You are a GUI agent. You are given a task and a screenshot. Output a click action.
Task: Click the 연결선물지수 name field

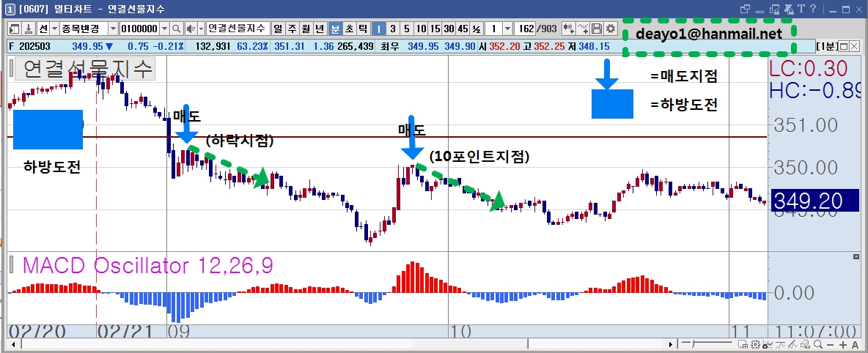[x=238, y=29]
